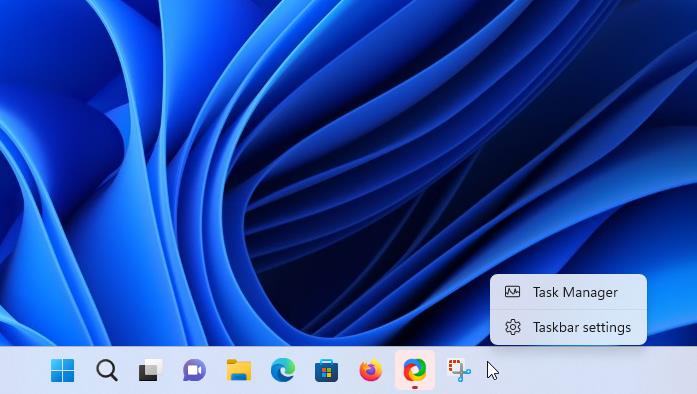
Task: Launch Microsoft Edge from the taskbar
Action: 283,370
